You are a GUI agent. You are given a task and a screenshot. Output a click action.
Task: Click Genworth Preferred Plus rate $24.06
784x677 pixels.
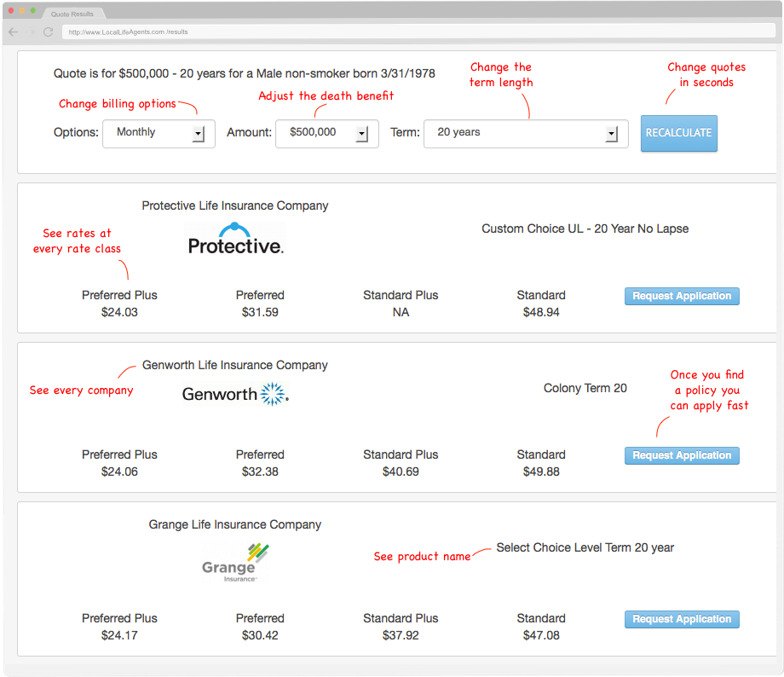click(x=119, y=472)
